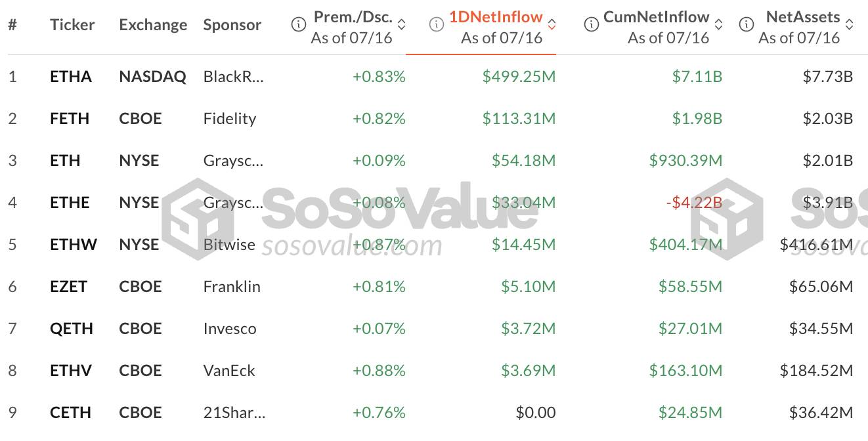868x441 pixels.
Task: Click info icon beside NetAssets header
Action: [746, 25]
